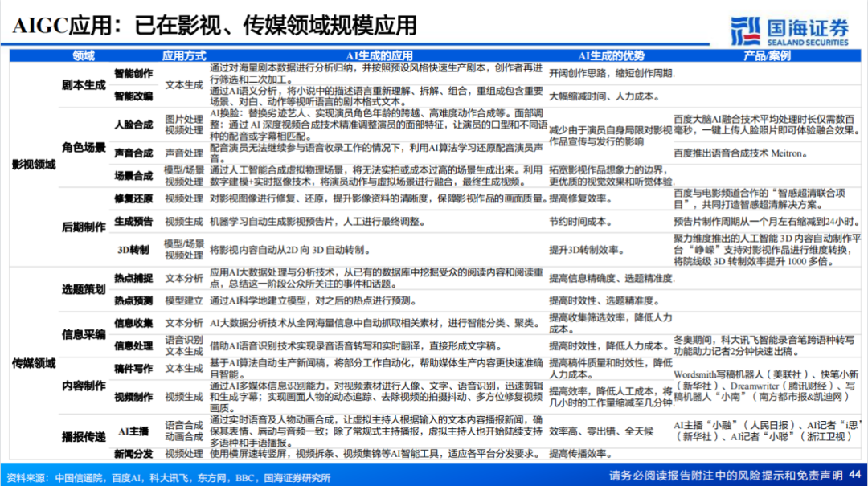The image size is (868, 486).
Task: Click the 领域 column header
Action: 85,56
